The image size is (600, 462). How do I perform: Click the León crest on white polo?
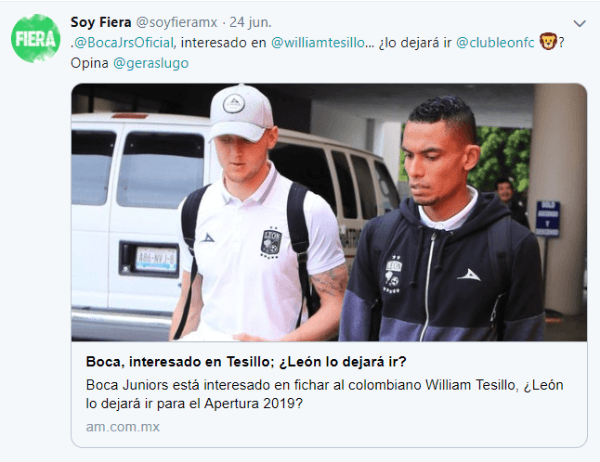click(271, 243)
